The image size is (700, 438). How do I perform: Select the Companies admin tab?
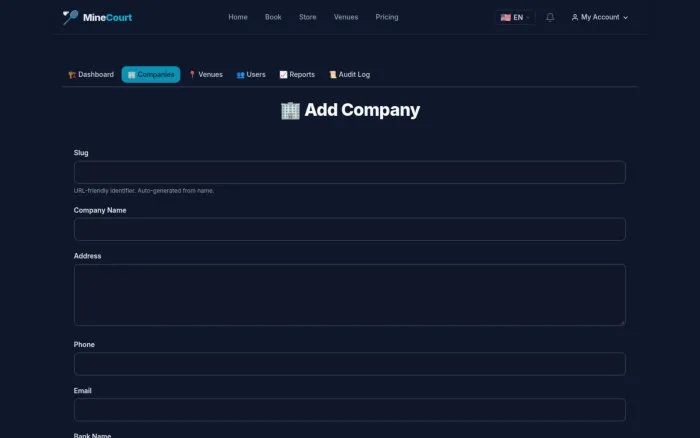[x=151, y=75]
